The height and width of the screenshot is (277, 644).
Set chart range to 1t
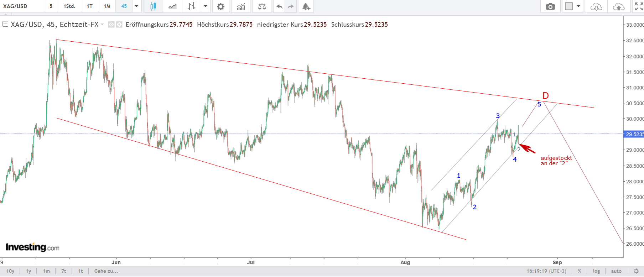pos(80,271)
